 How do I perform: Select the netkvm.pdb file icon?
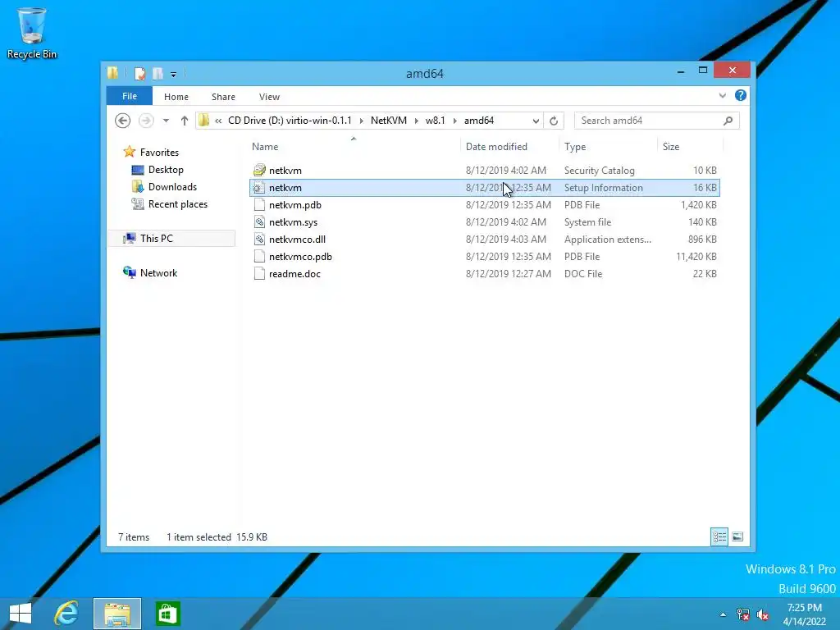point(259,204)
